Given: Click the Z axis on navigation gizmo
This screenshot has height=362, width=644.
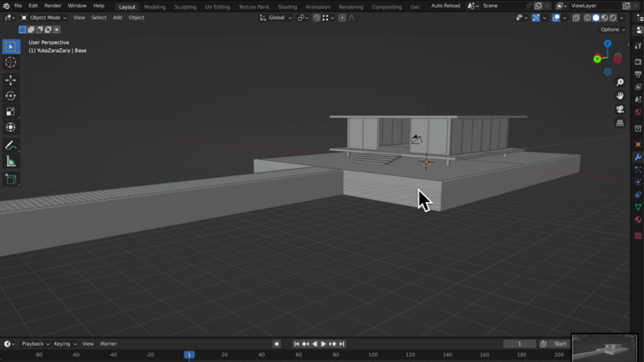Looking at the screenshot, I should [608, 43].
